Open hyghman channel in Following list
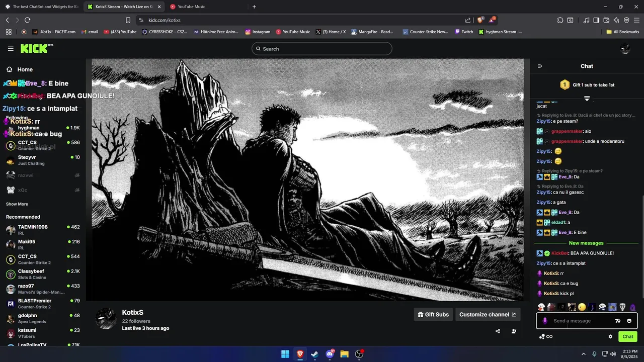644x362 pixels. click(43, 128)
